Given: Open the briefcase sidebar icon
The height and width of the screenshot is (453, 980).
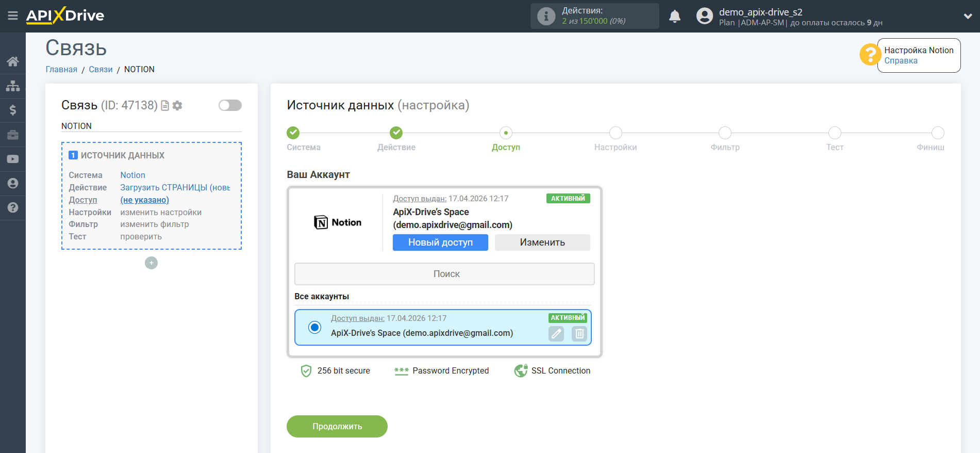Looking at the screenshot, I should point(13,135).
